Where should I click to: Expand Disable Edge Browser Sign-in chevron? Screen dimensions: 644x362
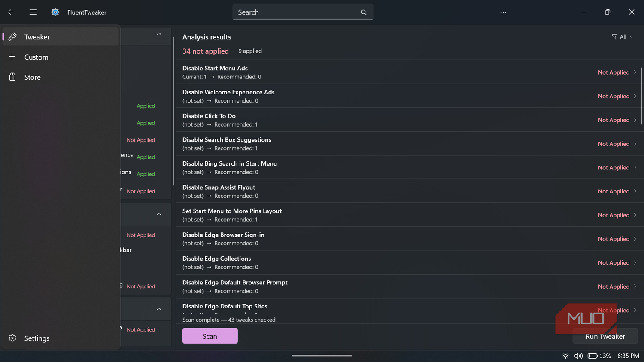coord(635,239)
